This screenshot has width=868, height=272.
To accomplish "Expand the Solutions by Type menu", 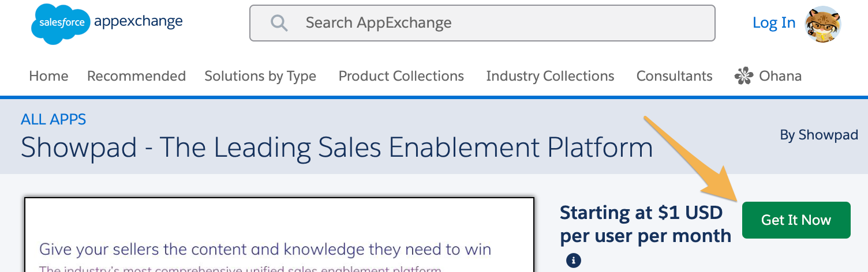I will pyautogui.click(x=260, y=76).
